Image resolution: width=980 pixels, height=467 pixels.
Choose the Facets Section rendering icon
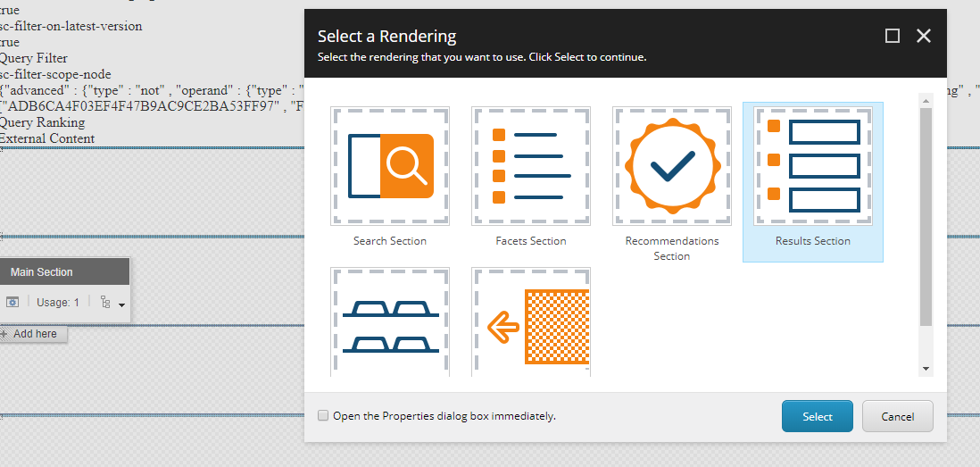point(531,166)
